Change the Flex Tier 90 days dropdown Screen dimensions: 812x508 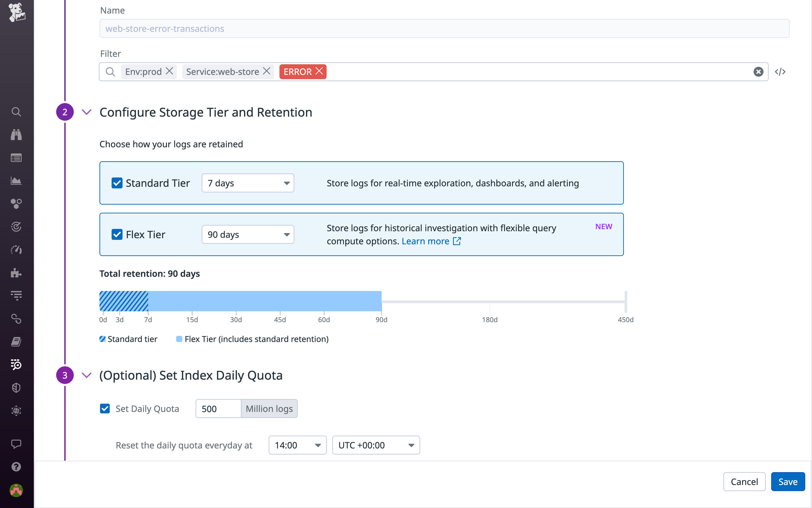248,234
